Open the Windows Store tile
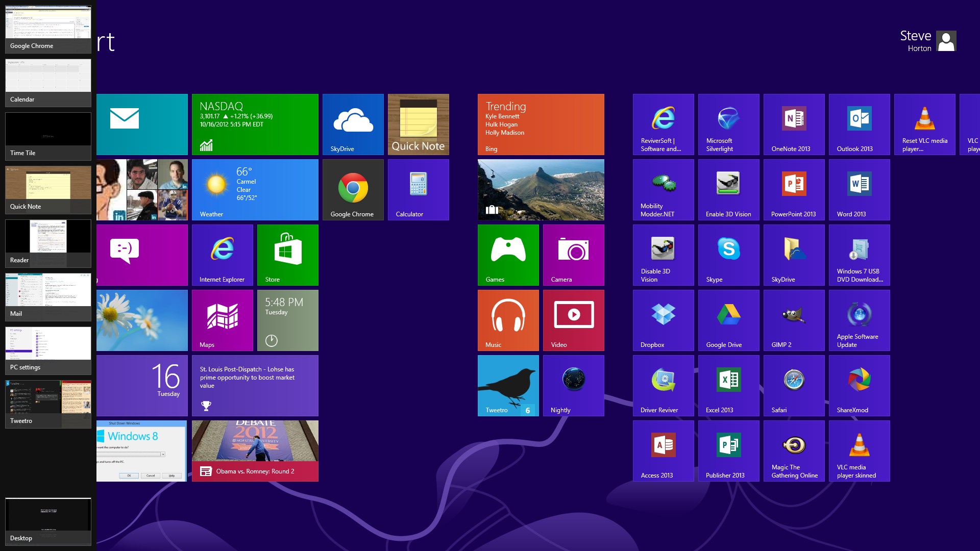The image size is (980, 551). pos(287,255)
